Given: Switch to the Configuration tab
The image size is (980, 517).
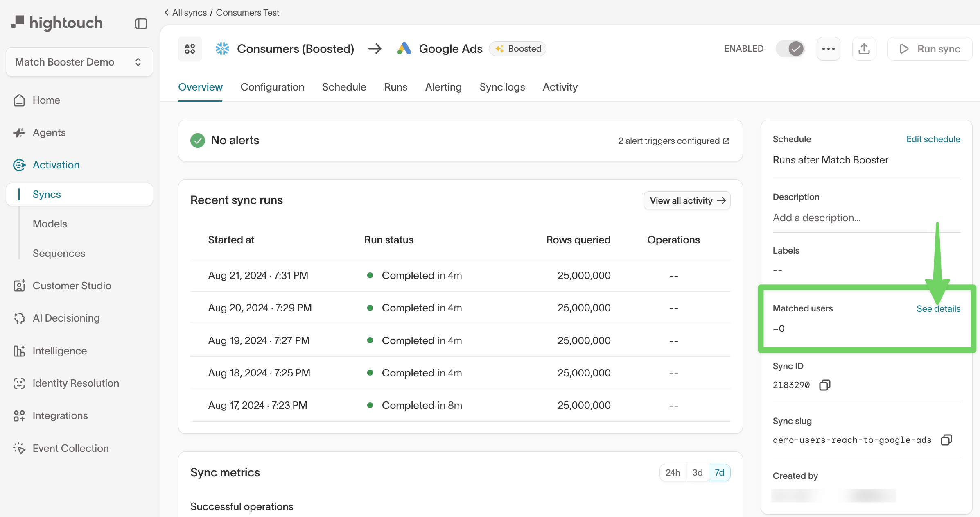Looking at the screenshot, I should tap(273, 87).
